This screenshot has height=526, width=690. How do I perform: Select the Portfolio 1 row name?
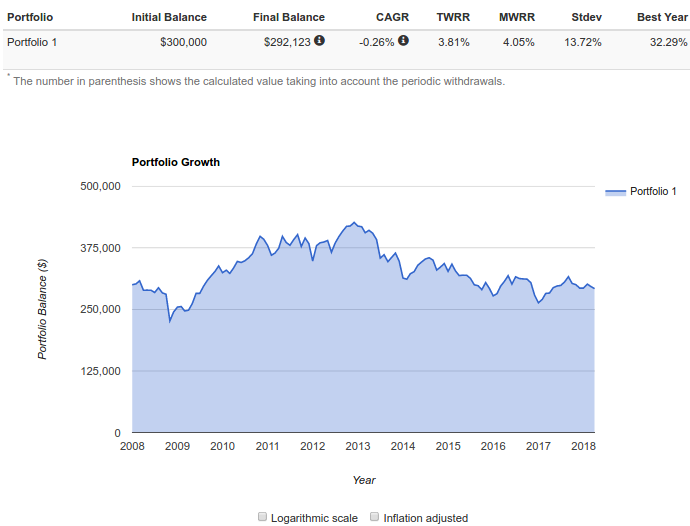pos(32,42)
